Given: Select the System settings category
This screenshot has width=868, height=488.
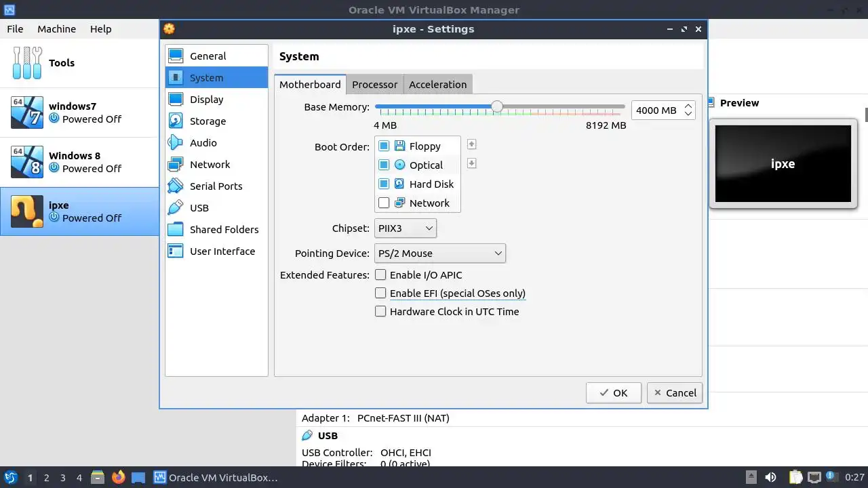Looking at the screenshot, I should 216,78.
